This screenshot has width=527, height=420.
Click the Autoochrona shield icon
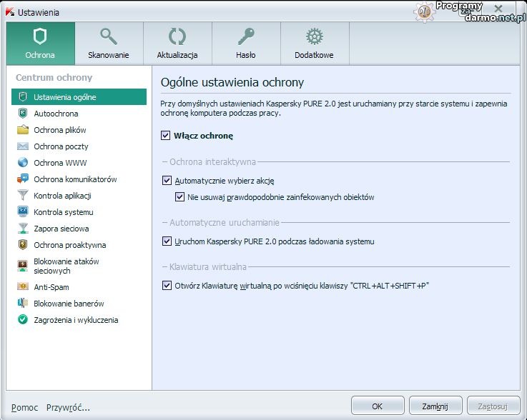pos(23,113)
